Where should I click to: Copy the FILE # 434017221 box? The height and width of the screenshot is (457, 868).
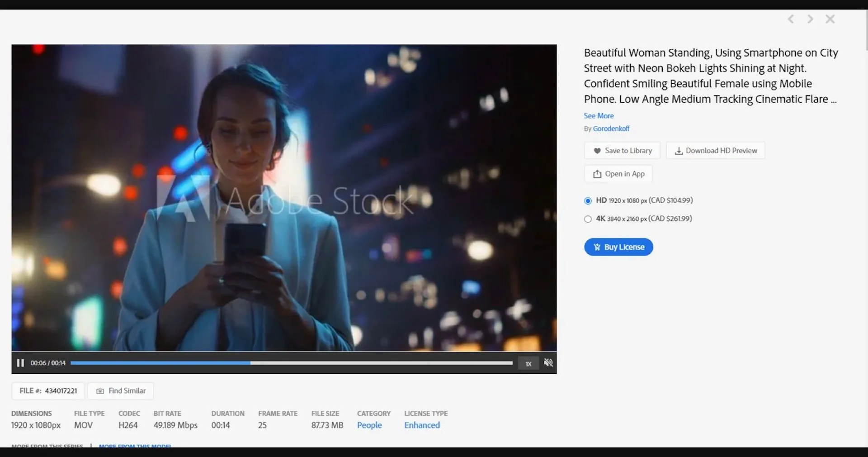click(48, 391)
